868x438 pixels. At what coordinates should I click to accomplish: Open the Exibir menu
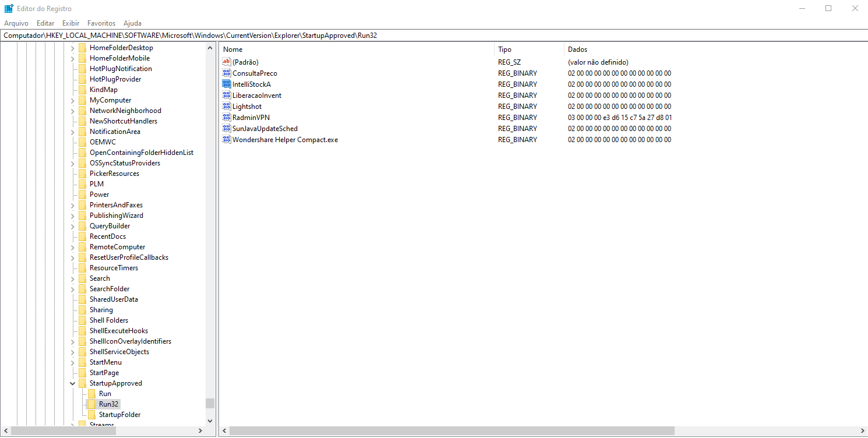coord(70,23)
